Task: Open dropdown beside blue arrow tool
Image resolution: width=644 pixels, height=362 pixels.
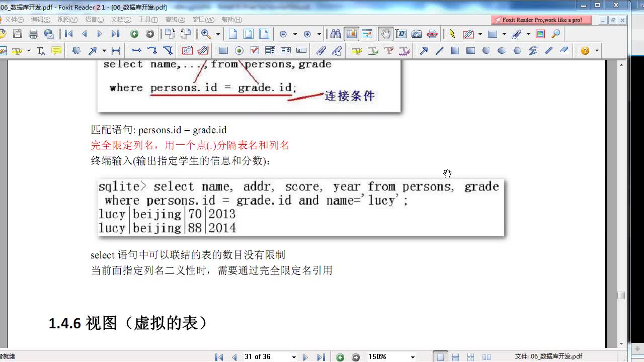Action: pos(104,51)
